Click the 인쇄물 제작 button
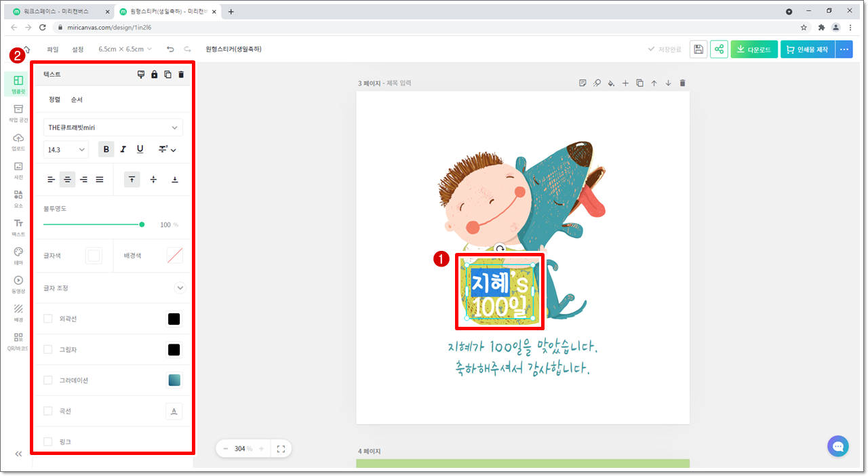868x476 pixels. [x=808, y=49]
